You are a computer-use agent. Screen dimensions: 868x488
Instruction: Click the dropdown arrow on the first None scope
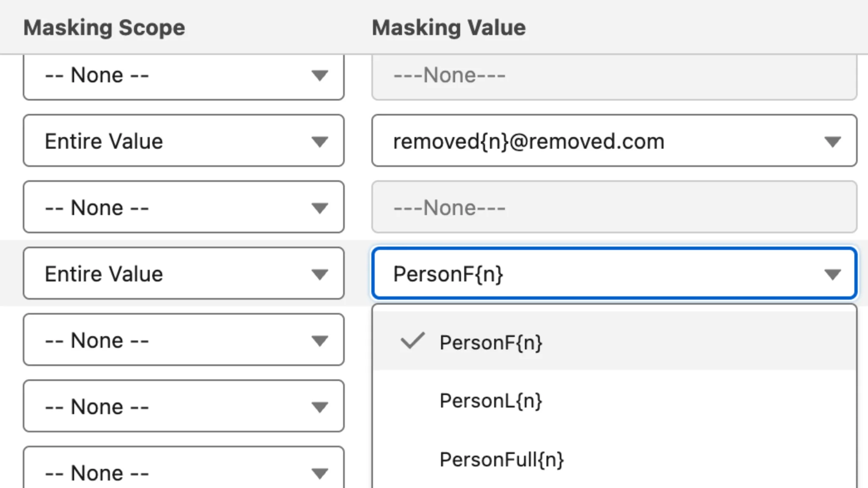(x=320, y=75)
